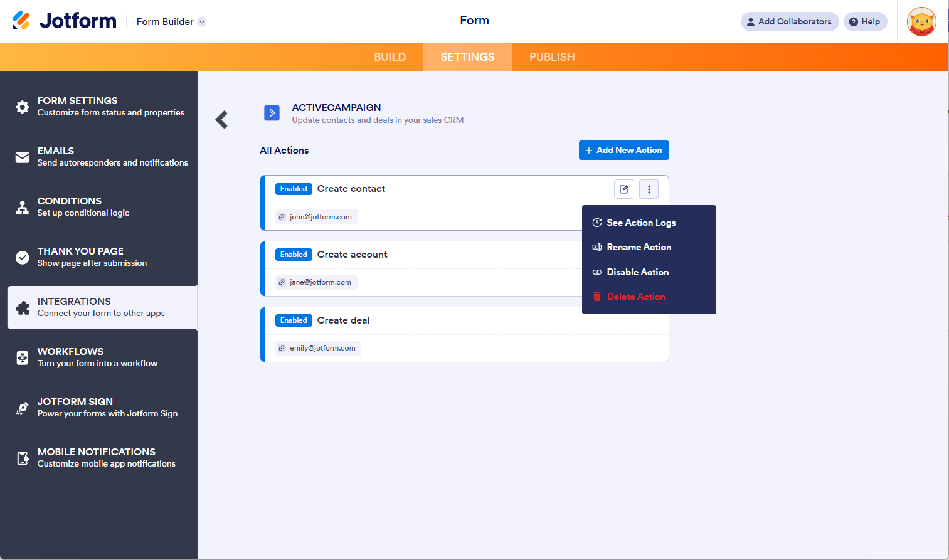
Task: Go back using the left chevron arrow
Action: (x=221, y=120)
